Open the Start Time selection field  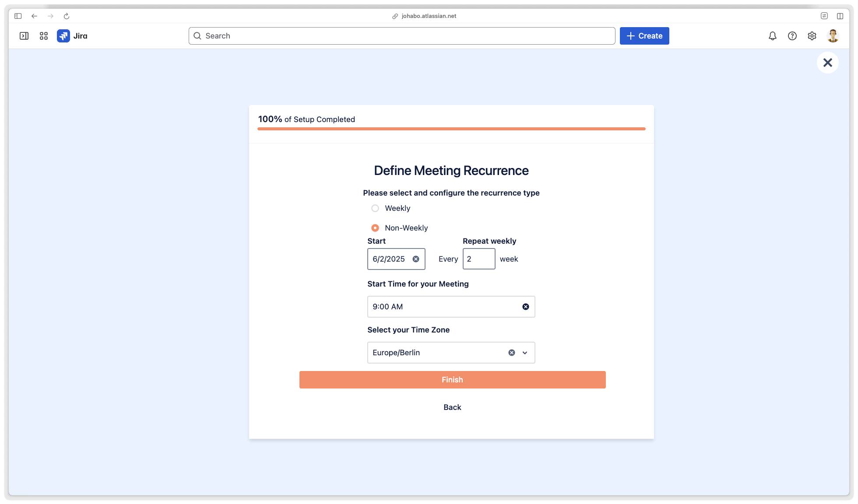click(x=442, y=307)
